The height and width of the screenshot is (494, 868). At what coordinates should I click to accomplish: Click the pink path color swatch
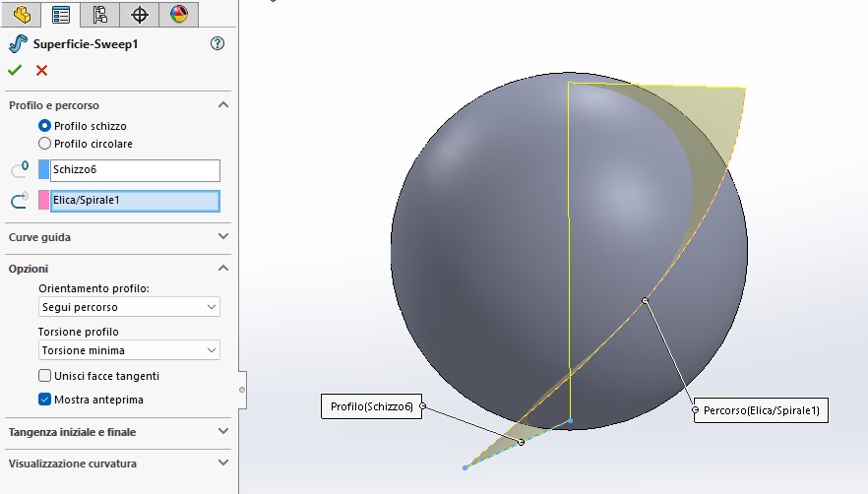pos(43,201)
